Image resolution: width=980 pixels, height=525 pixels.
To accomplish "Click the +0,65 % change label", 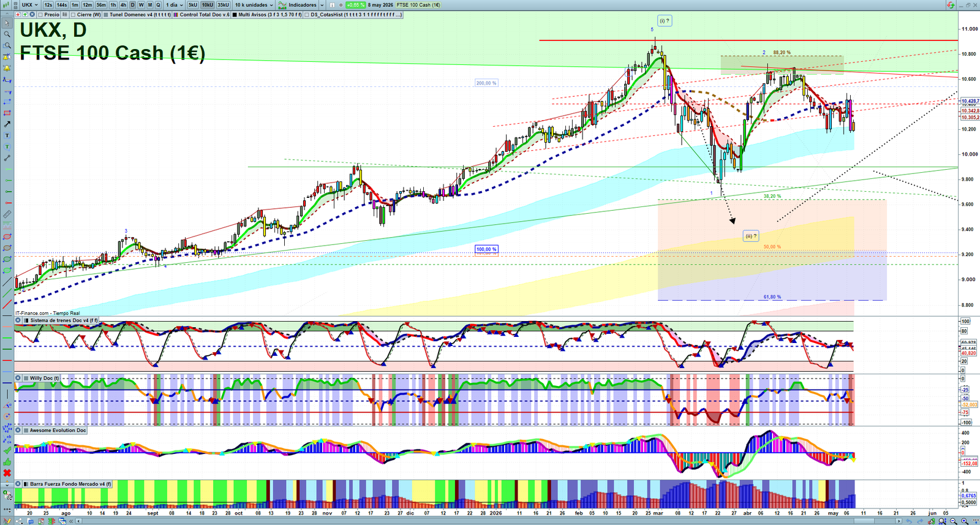I will (355, 5).
